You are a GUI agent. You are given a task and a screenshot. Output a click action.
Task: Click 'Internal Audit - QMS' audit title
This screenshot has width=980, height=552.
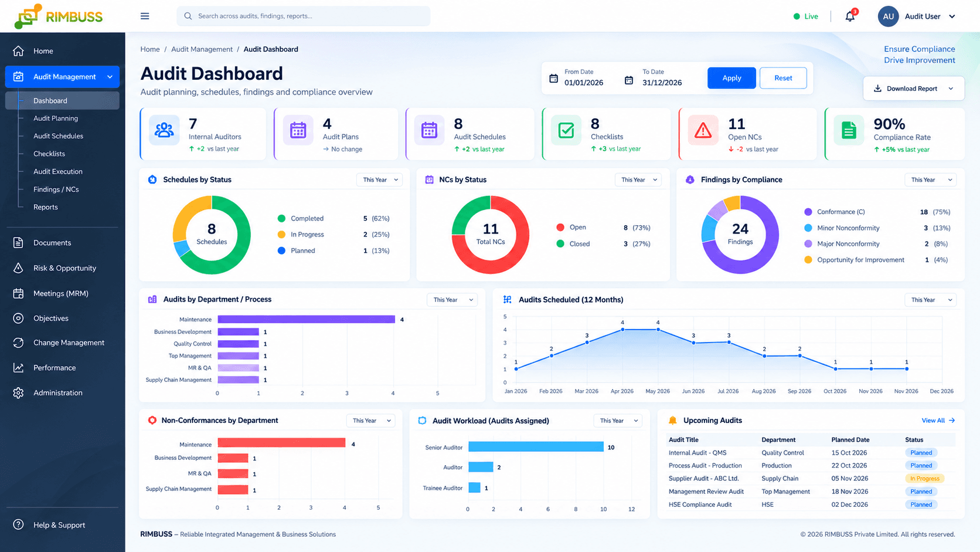click(x=697, y=453)
